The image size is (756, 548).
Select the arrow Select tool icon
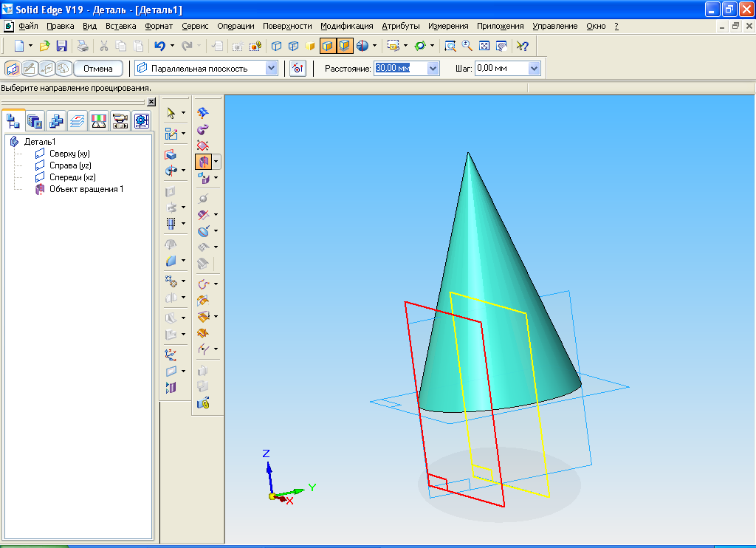click(172, 113)
